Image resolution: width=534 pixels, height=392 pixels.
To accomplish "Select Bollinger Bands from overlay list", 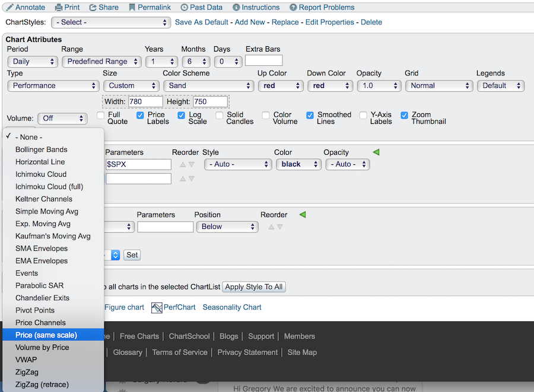I will (x=42, y=149).
